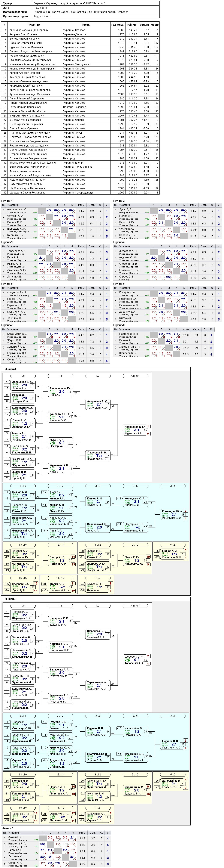Select the Дельта column header
Image resolution: width=224 pixels, height=868 pixels.
coord(144,25)
